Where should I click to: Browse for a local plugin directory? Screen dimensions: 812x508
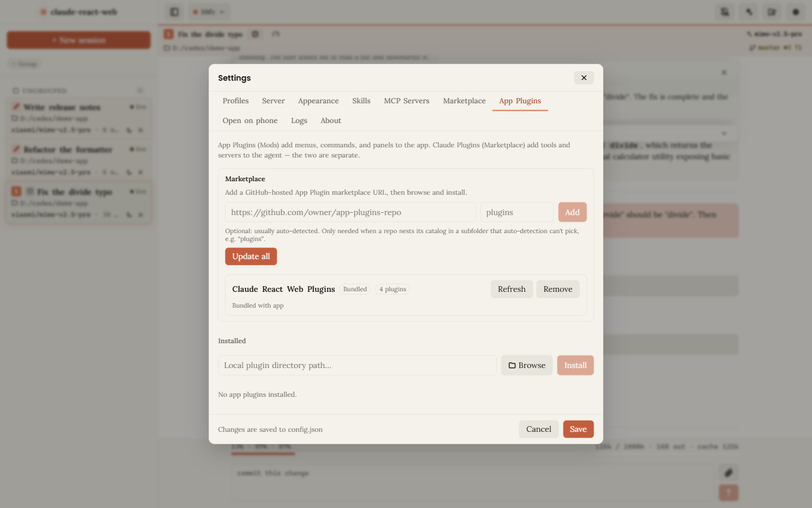[x=527, y=365]
